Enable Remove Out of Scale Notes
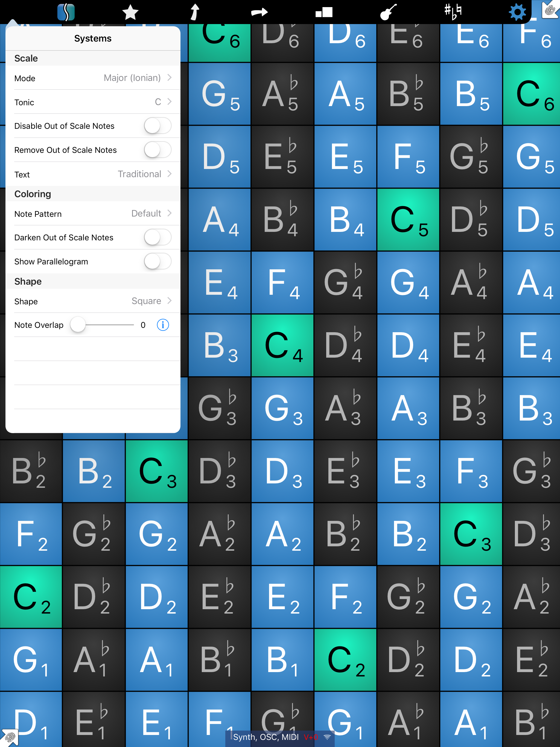 [157, 150]
